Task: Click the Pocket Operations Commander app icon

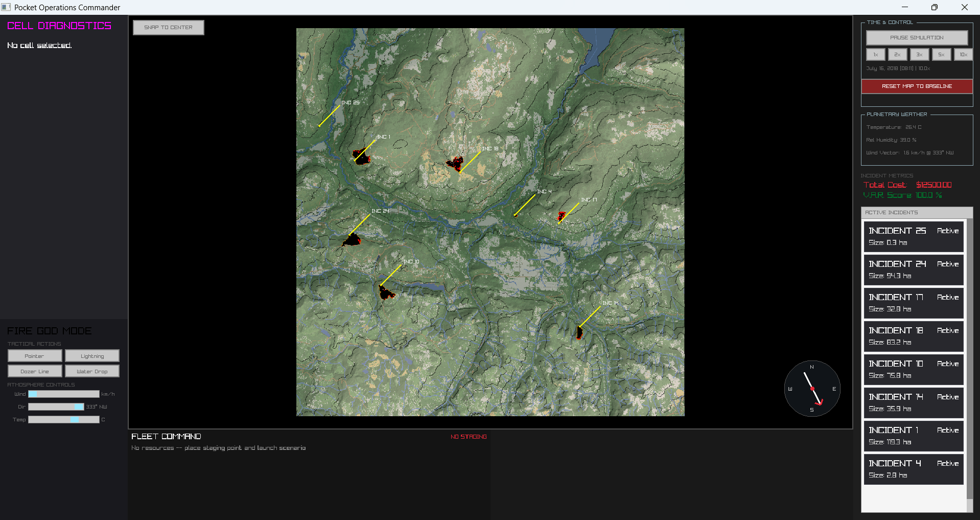Action: (6, 7)
